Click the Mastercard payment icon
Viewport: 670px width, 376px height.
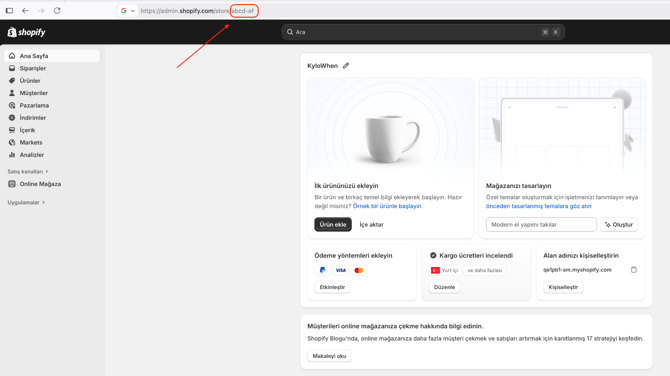359,270
